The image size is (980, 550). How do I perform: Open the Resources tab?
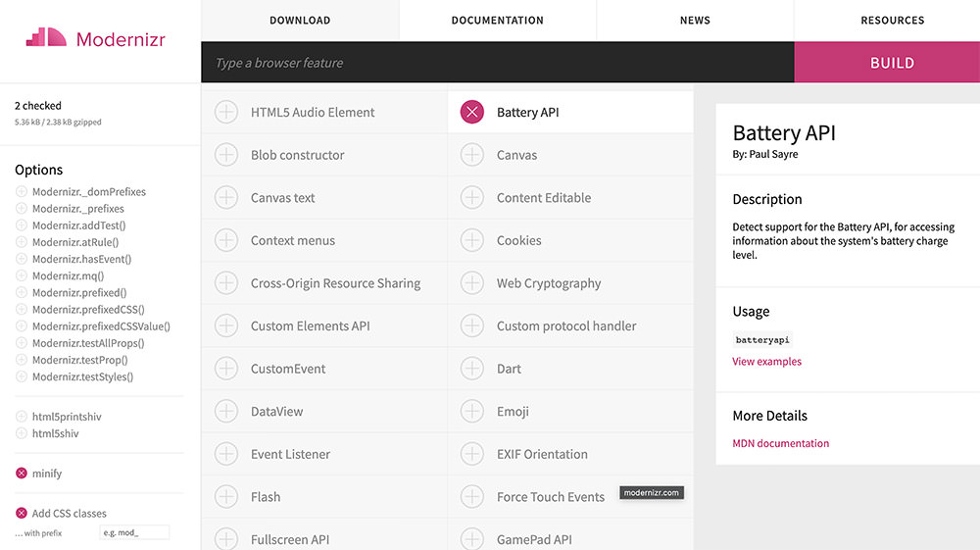coord(893,20)
